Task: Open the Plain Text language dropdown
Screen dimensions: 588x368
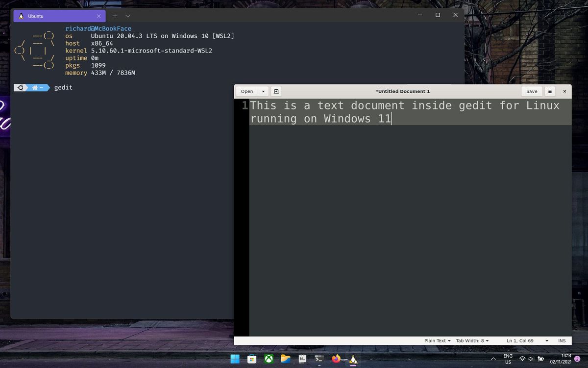Action: (437, 340)
